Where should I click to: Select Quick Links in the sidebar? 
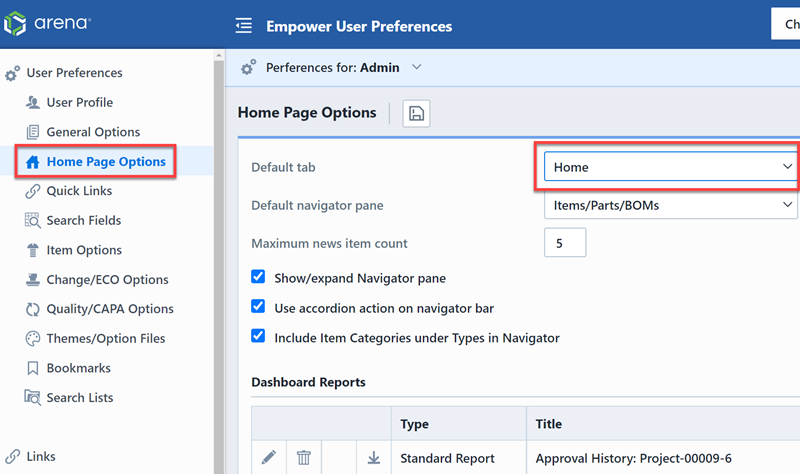click(x=79, y=191)
